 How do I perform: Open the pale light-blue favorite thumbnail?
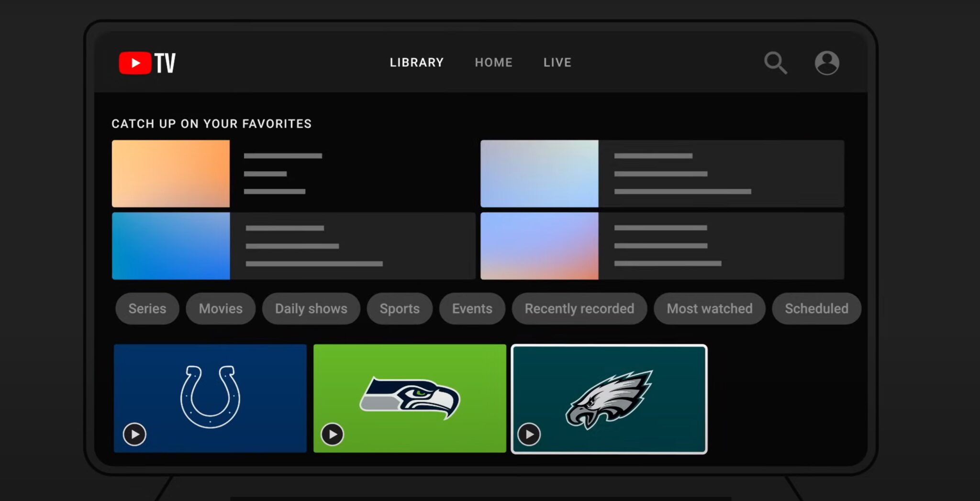[x=539, y=174]
